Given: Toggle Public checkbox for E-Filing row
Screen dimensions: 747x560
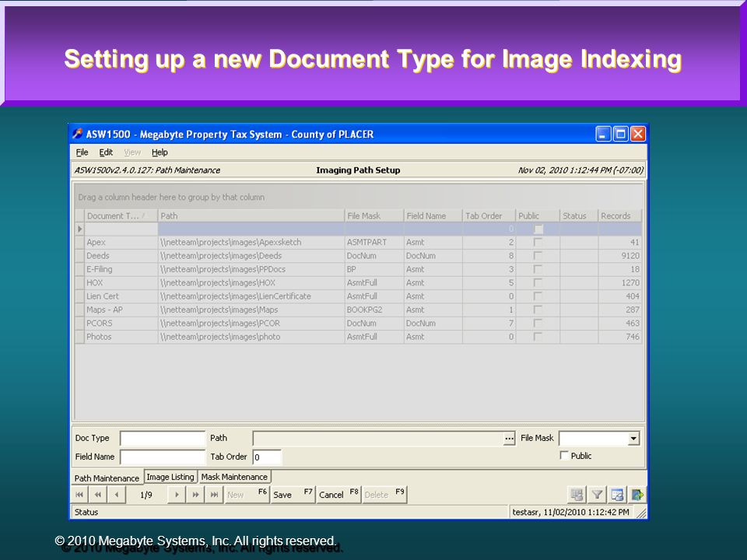Looking at the screenshot, I should pyautogui.click(x=538, y=269).
